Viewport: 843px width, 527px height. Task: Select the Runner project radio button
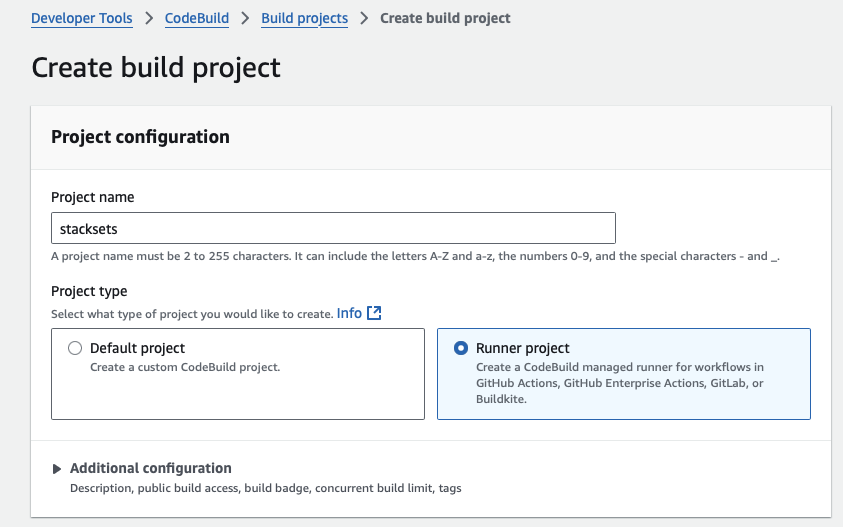pos(460,349)
